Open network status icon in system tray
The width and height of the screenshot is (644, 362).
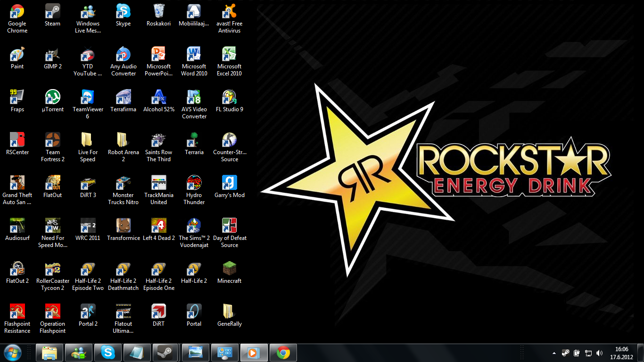click(x=588, y=353)
